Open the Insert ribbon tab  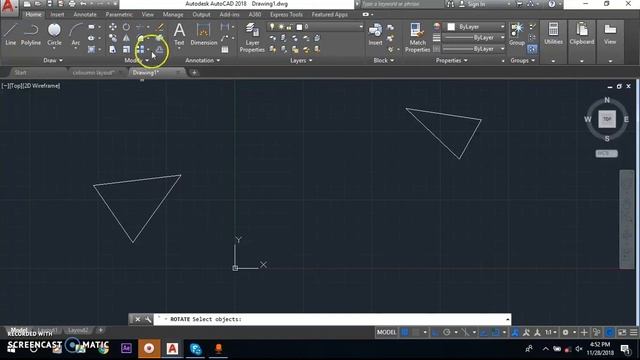click(x=57, y=14)
